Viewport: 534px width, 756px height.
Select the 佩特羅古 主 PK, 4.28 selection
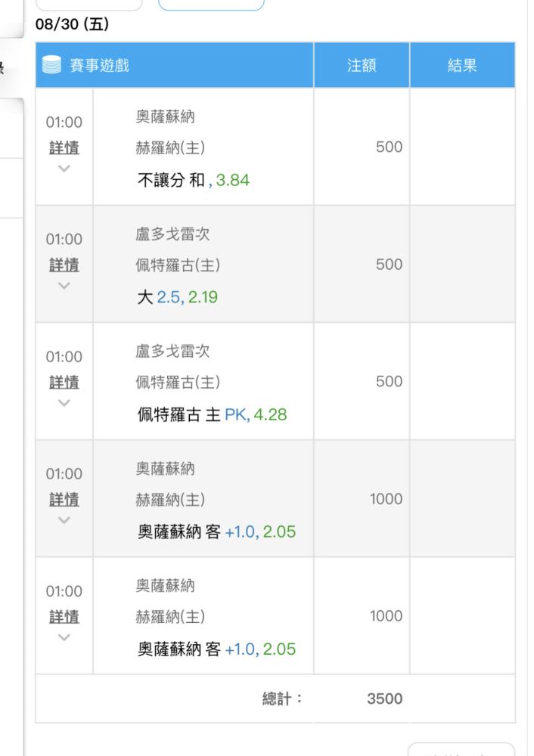212,415
